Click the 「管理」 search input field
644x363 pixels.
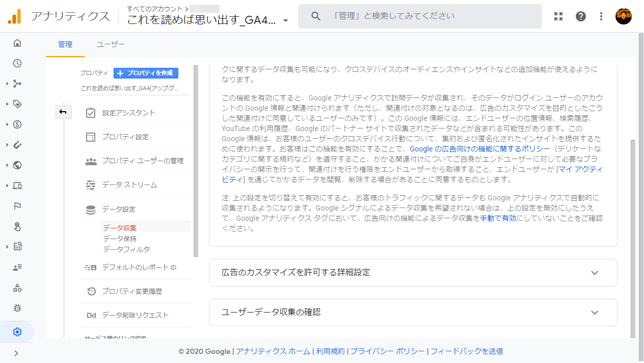[x=420, y=16]
